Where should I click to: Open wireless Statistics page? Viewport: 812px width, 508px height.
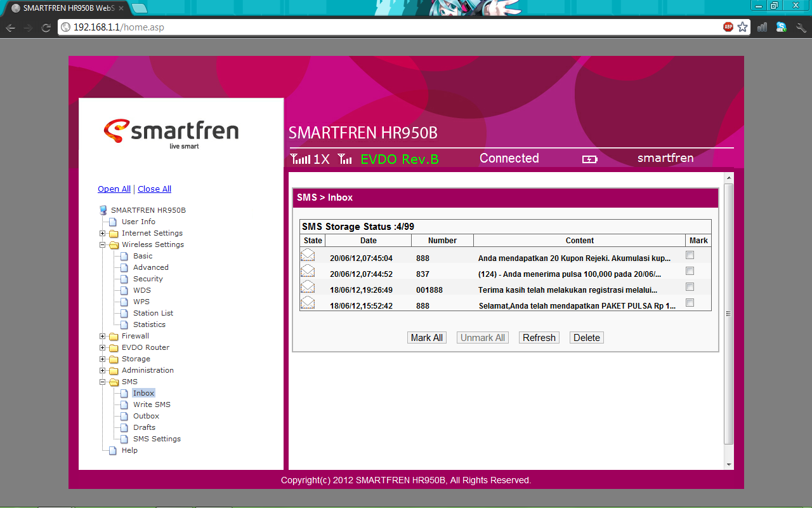149,324
